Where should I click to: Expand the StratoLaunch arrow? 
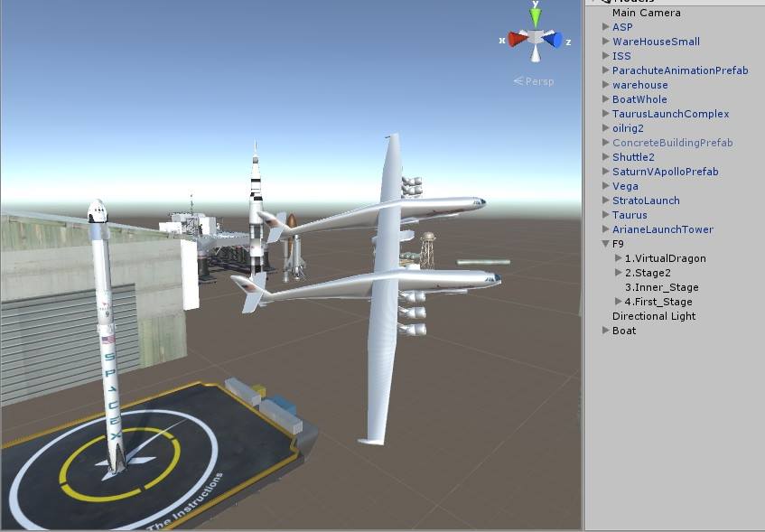[x=605, y=201]
